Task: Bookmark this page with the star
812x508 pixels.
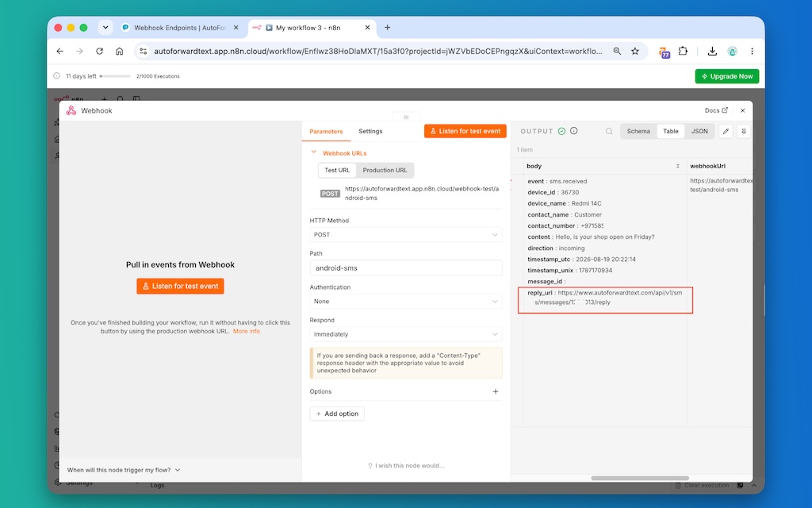Action: 635,52
